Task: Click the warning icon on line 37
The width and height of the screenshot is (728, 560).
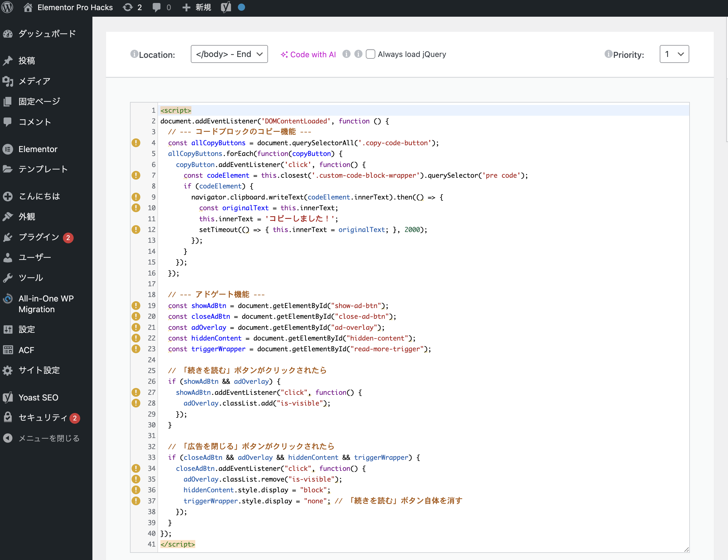Action: click(x=136, y=501)
